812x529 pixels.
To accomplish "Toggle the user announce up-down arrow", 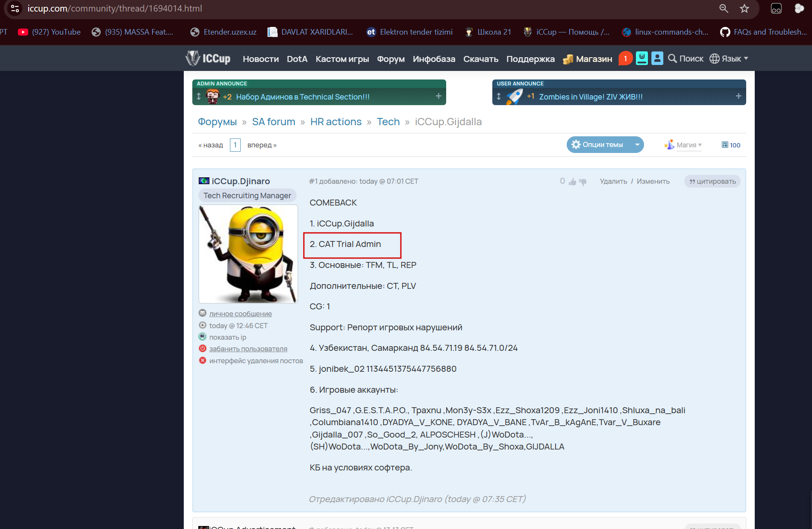I will (499, 97).
